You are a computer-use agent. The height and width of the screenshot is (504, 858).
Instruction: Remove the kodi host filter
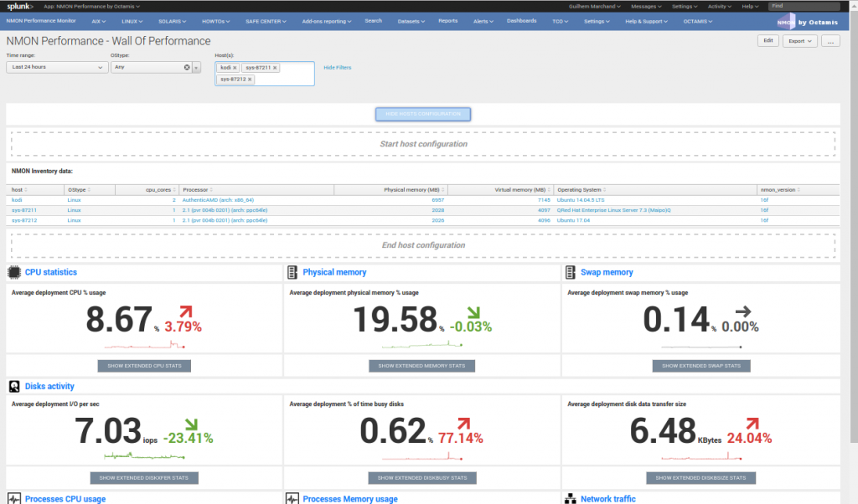235,66
